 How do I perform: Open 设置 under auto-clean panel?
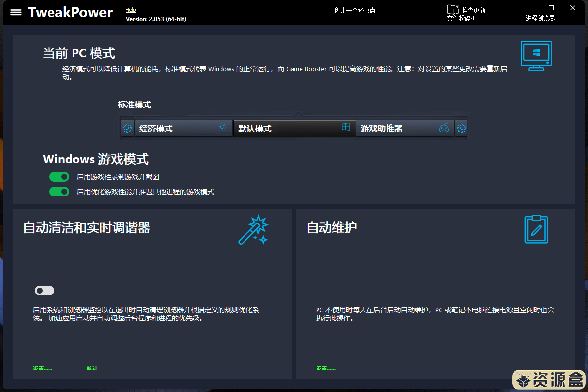pyautogui.click(x=43, y=368)
